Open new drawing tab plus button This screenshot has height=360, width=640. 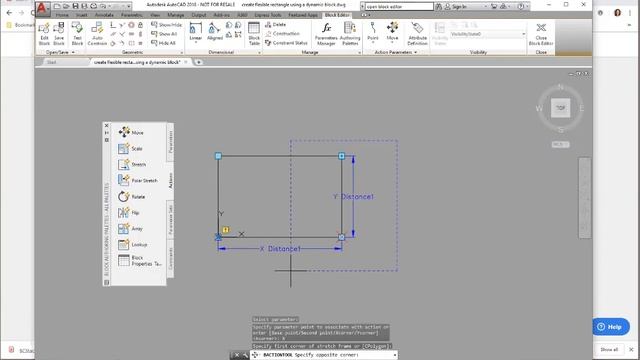pyautogui.click(x=198, y=62)
